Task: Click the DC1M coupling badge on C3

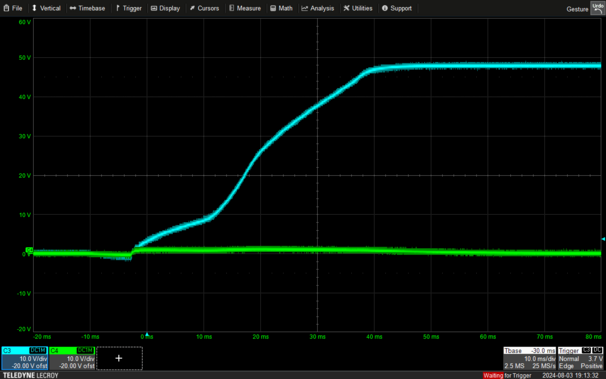Action: tap(38, 350)
